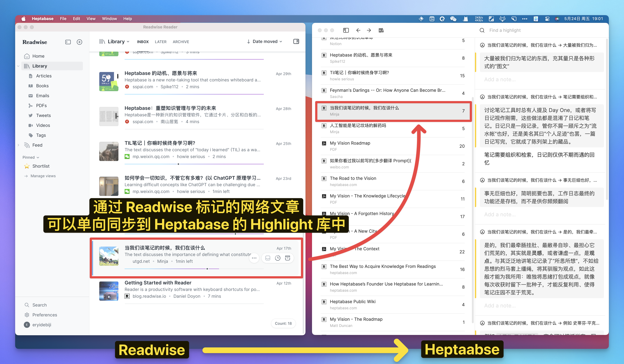Viewport: 624px width, 364px height.
Task: Open the Tweets category
Action: [43, 116]
